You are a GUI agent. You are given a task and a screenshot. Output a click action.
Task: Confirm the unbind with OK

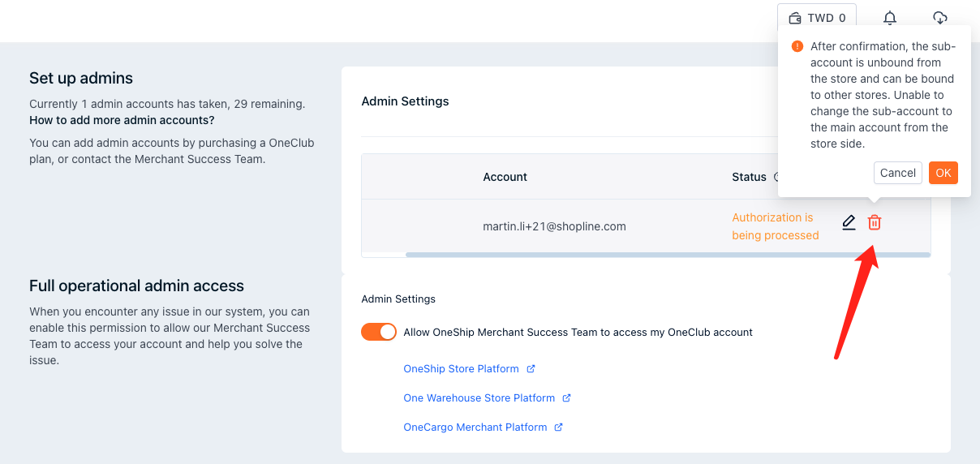click(x=943, y=173)
